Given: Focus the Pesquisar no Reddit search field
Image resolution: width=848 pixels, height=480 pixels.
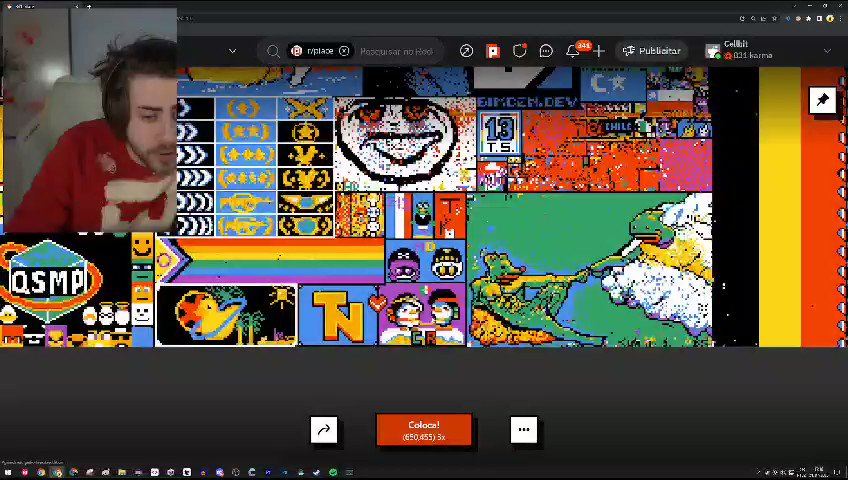Looking at the screenshot, I should pyautogui.click(x=396, y=51).
